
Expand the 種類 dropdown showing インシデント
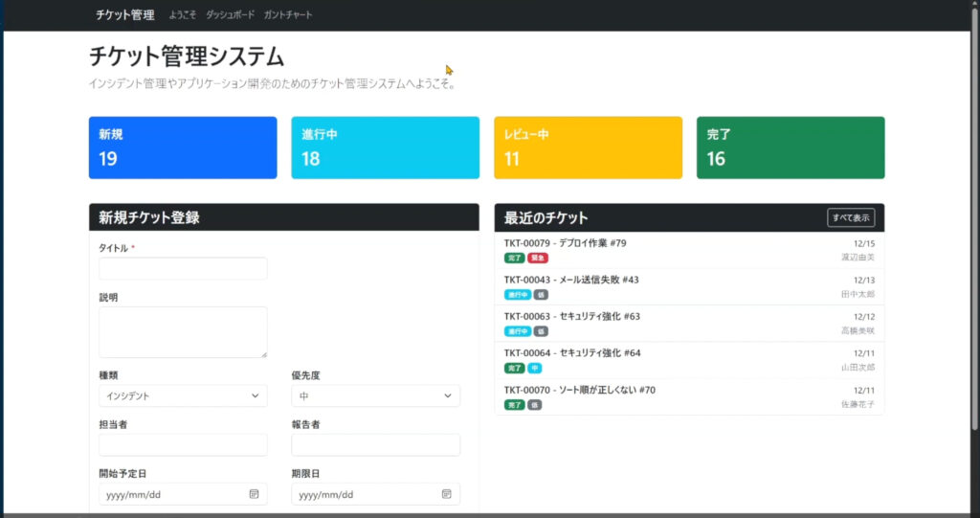pos(183,395)
